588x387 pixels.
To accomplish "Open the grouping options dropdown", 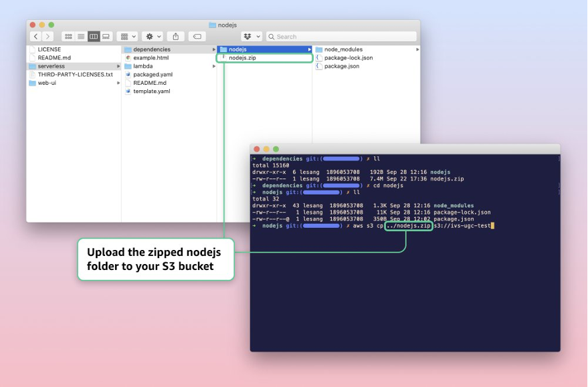I will click(126, 36).
